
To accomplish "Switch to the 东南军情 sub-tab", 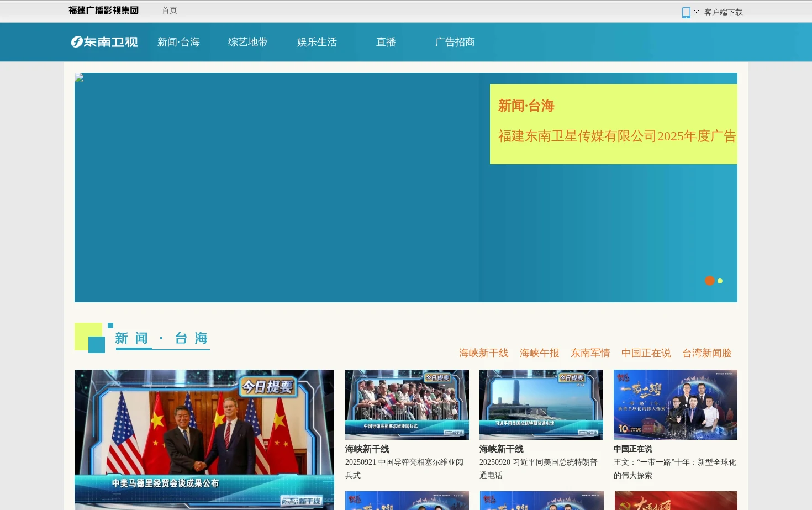I will 590,353.
